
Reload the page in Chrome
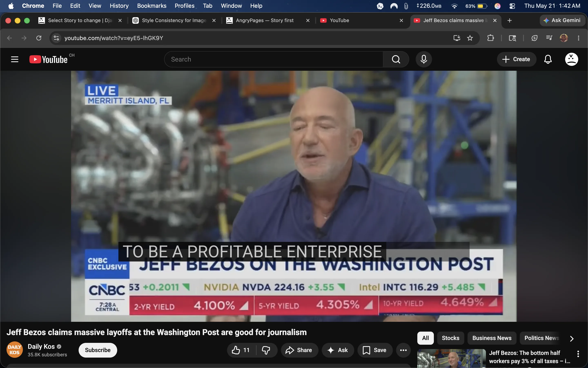(x=39, y=38)
